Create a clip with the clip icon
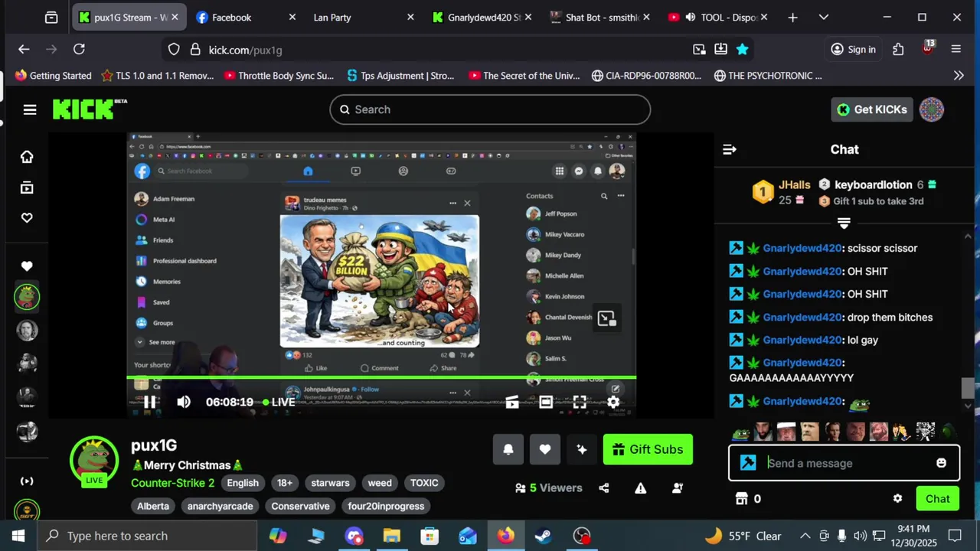Image resolution: width=980 pixels, height=551 pixels. [x=512, y=402]
